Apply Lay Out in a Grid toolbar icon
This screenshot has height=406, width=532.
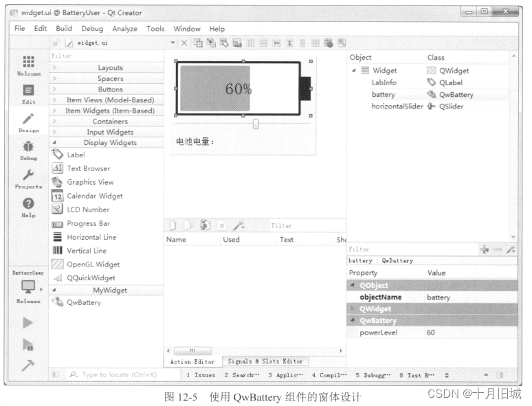315,43
